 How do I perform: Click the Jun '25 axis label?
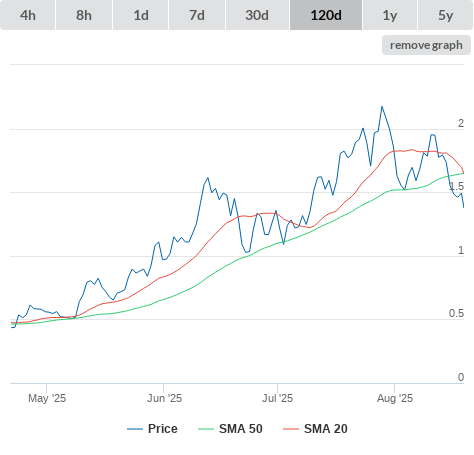tap(164, 398)
